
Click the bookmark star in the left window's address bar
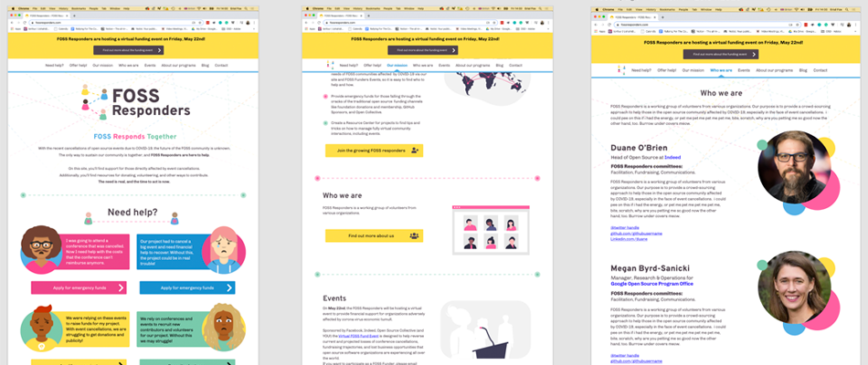[x=202, y=22]
